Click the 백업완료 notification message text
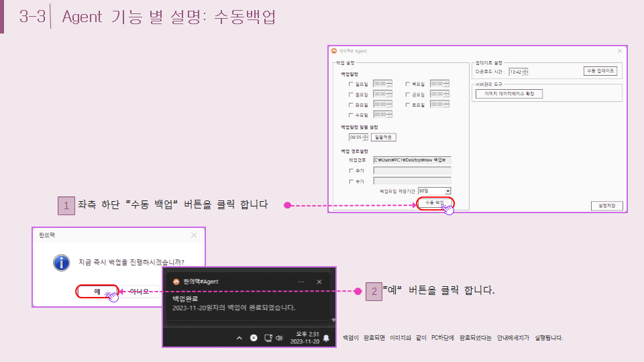Image resolution: width=644 pixels, height=362 pixels. (x=233, y=308)
